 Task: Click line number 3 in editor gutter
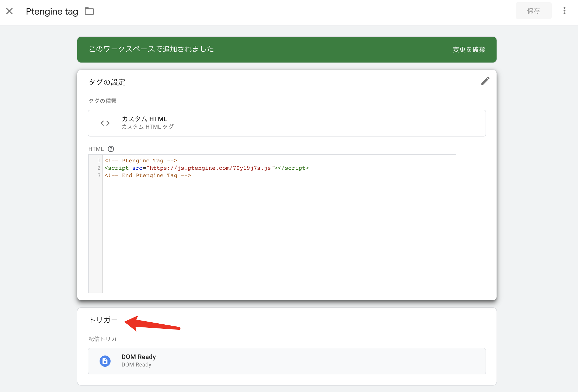pos(99,175)
